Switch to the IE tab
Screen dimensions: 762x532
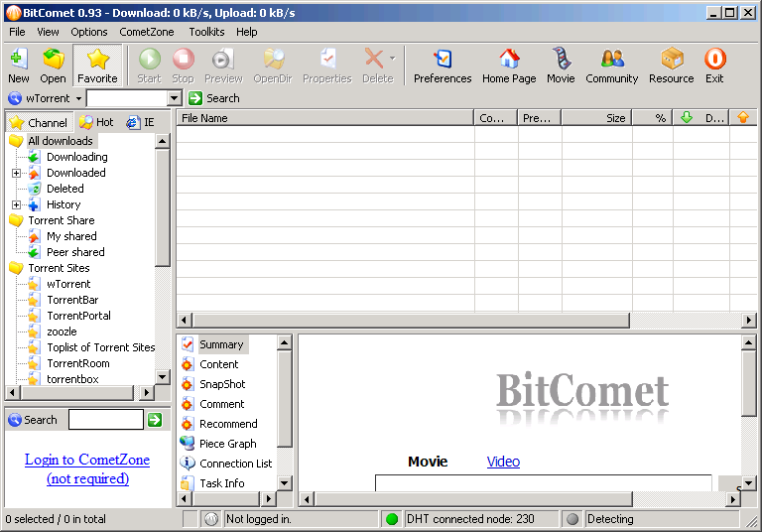click(141, 123)
